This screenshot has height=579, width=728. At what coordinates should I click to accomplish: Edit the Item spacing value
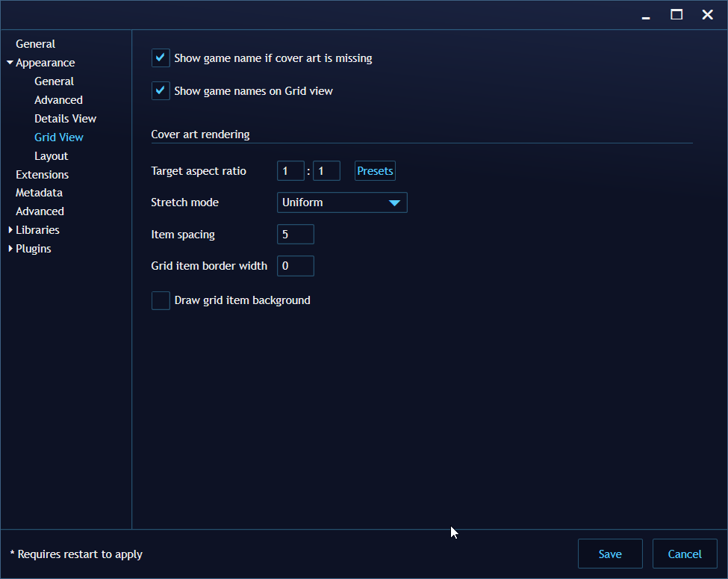[x=295, y=234]
